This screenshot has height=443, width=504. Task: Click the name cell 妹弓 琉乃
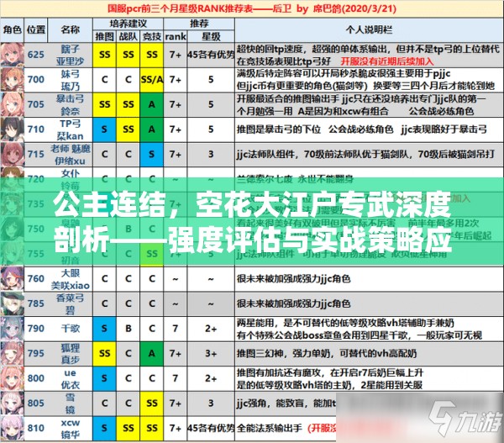[x=70, y=80]
